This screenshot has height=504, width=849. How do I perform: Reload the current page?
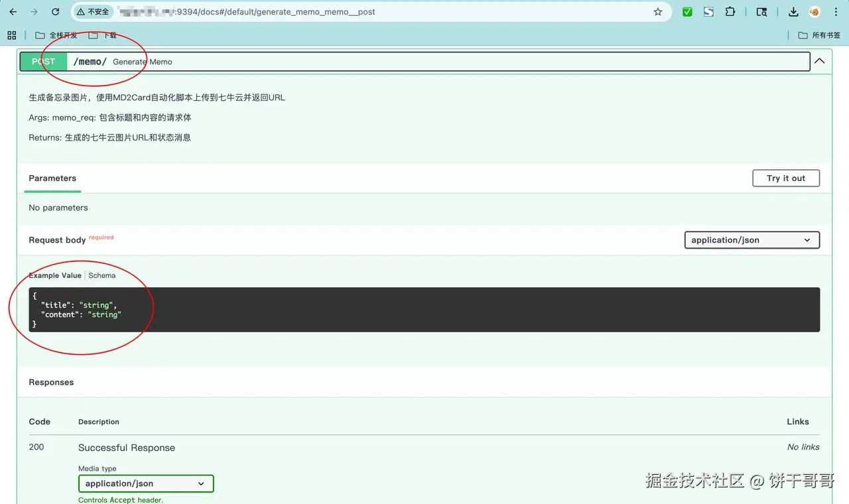[x=56, y=11]
